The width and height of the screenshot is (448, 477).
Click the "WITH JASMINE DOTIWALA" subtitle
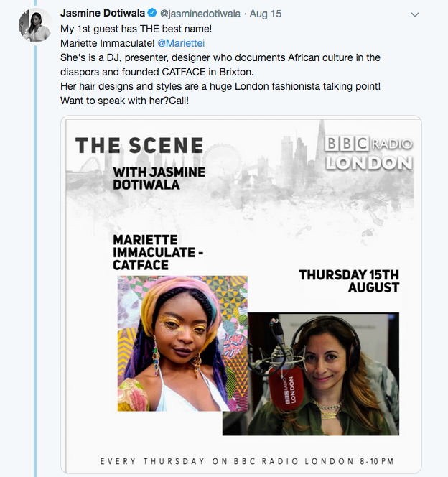click(x=159, y=178)
